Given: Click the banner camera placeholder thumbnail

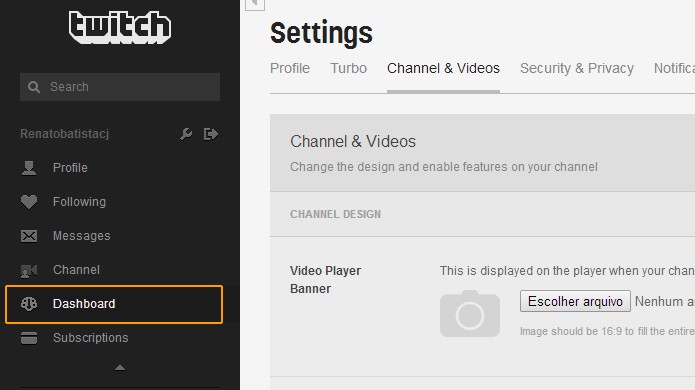Looking at the screenshot, I should coord(470,314).
